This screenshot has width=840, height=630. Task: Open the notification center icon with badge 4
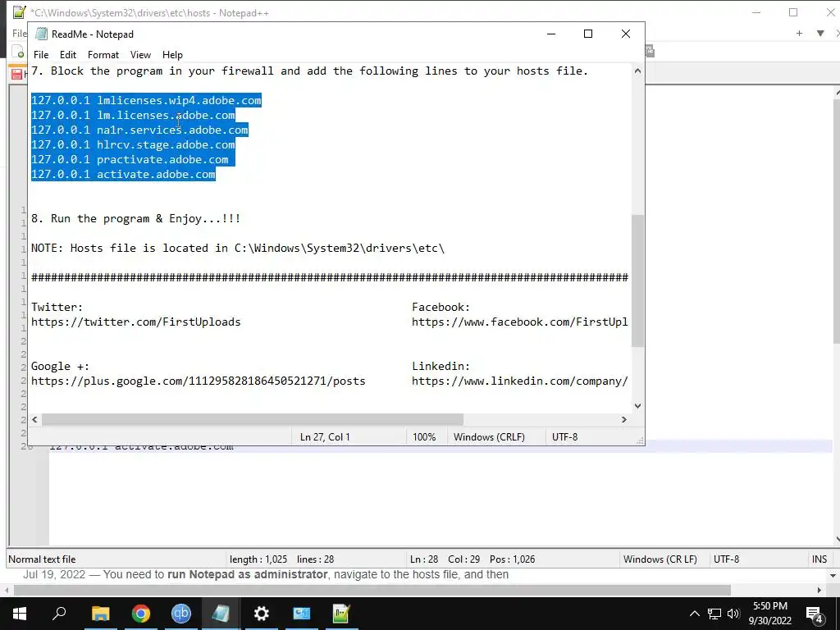pos(815,614)
